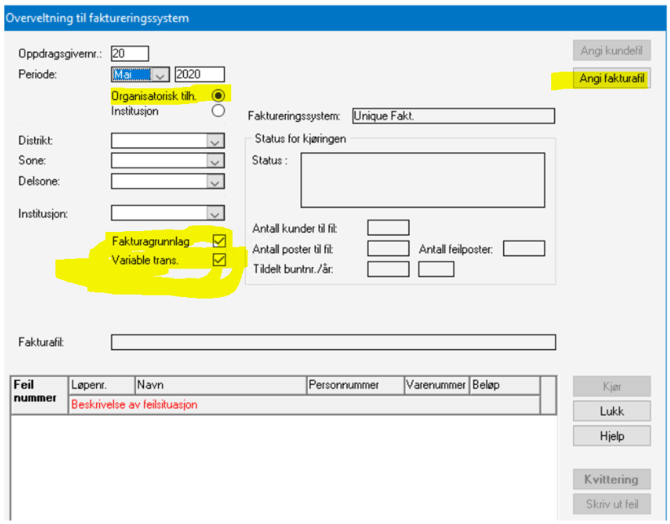The height and width of the screenshot is (524, 670).
Task: Open help with the Hjelp button
Action: tap(611, 436)
